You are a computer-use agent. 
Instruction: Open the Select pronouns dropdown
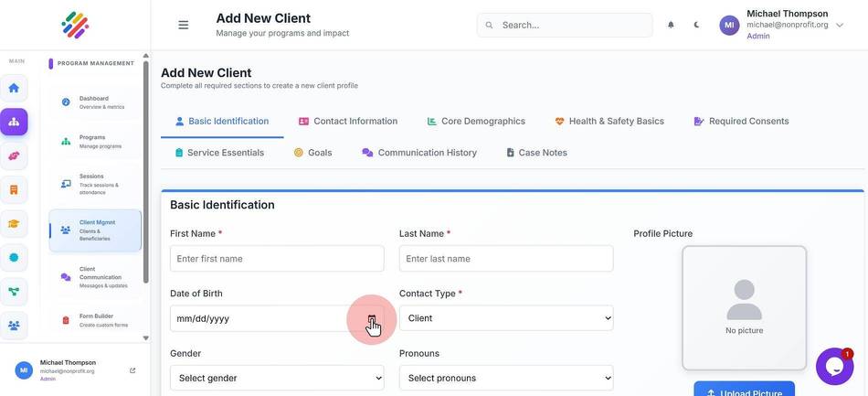tap(506, 378)
